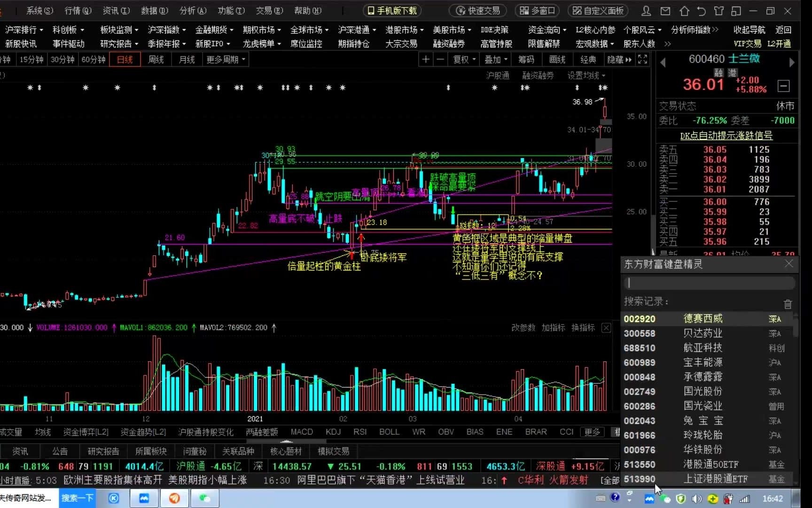Image resolution: width=812 pixels, height=508 pixels.
Task: Expand chart to fullscreen
Action: coord(642,59)
